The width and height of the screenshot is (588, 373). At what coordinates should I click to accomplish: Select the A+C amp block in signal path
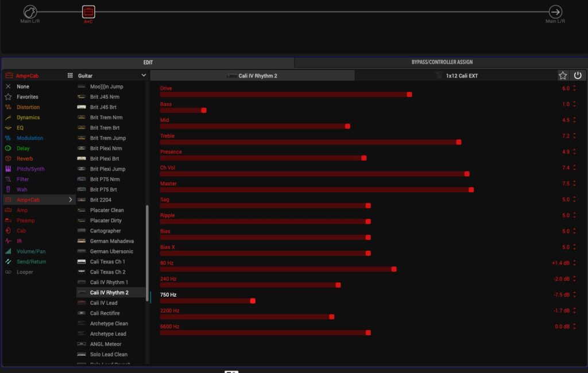[x=88, y=12]
